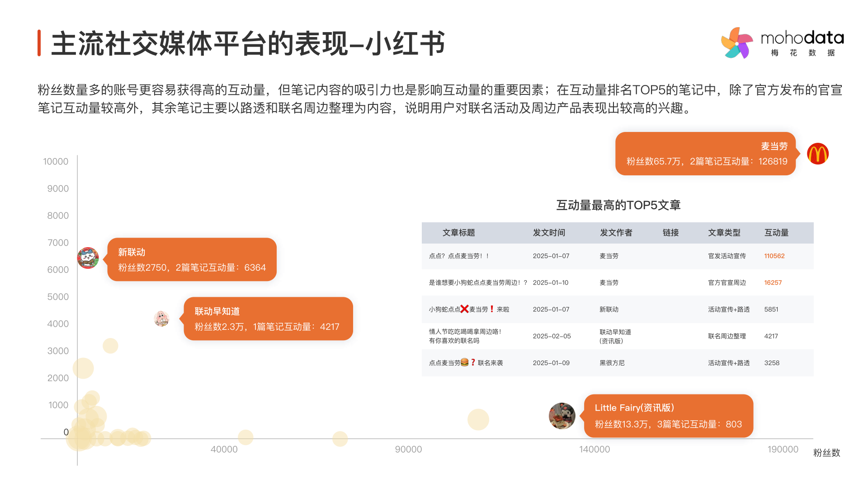The height and width of the screenshot is (488, 868).
Task: Click the slide title 主流社交媒体平台的表现-小红书
Action: (248, 43)
